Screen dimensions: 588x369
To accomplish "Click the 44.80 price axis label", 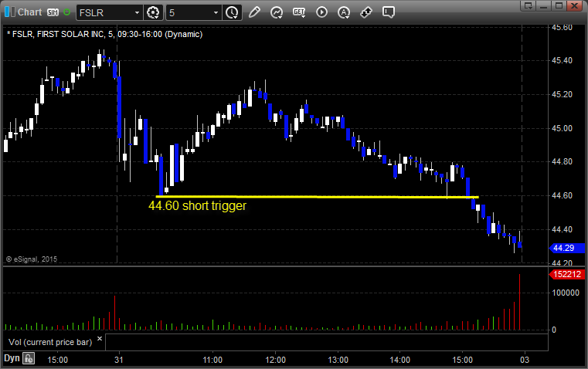I will [563, 162].
